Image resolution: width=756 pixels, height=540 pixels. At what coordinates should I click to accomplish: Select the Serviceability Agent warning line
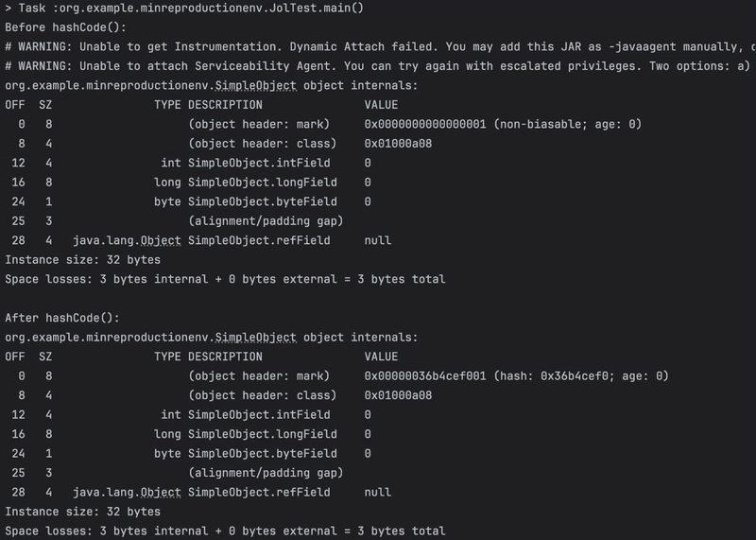click(378, 66)
